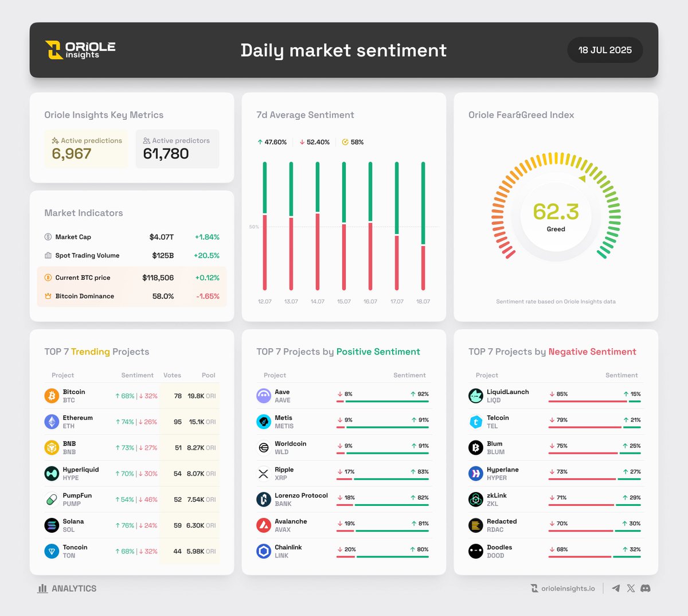
Task: Click the Sentiment column header in Trending
Action: [138, 375]
